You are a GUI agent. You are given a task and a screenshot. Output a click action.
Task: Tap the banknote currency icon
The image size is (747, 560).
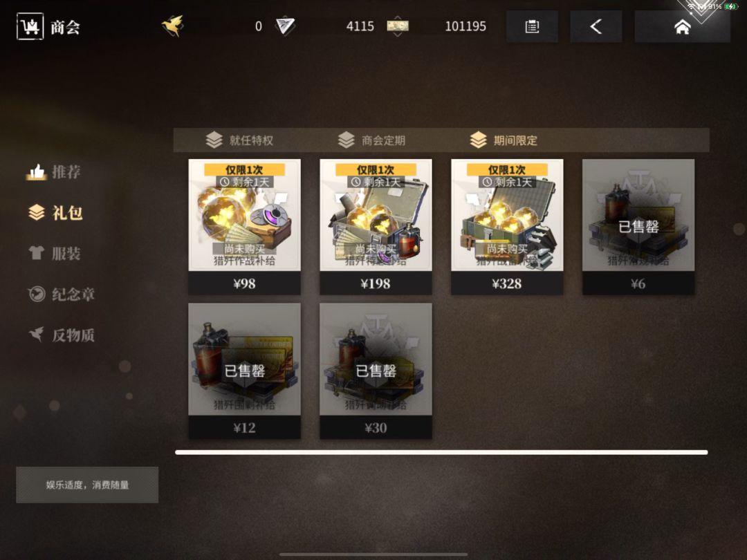(x=397, y=26)
